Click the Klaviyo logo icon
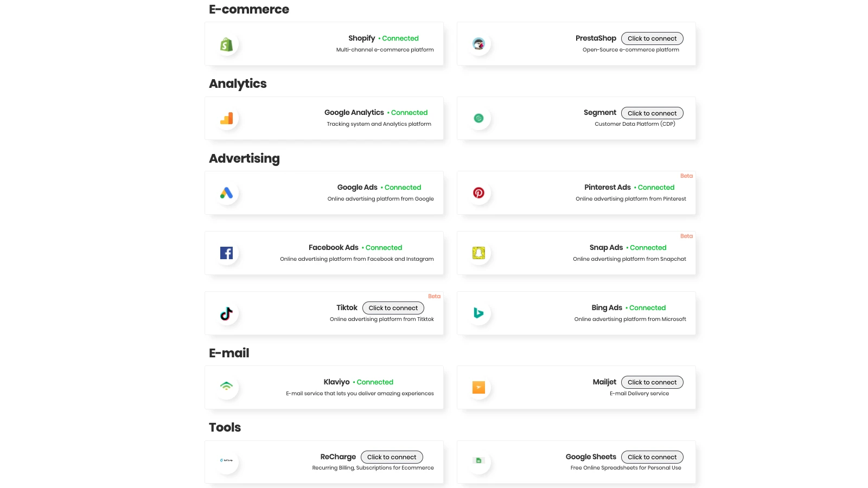The width and height of the screenshot is (868, 488). pos(226,387)
